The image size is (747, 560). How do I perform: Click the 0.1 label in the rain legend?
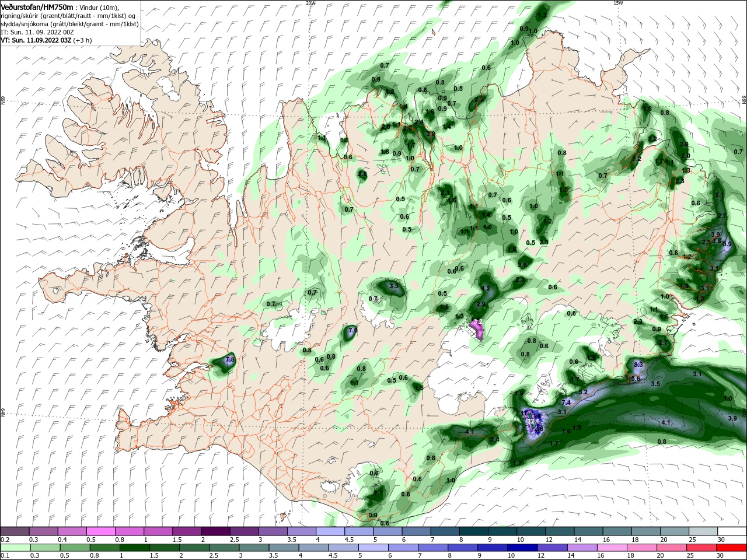coord(5,555)
